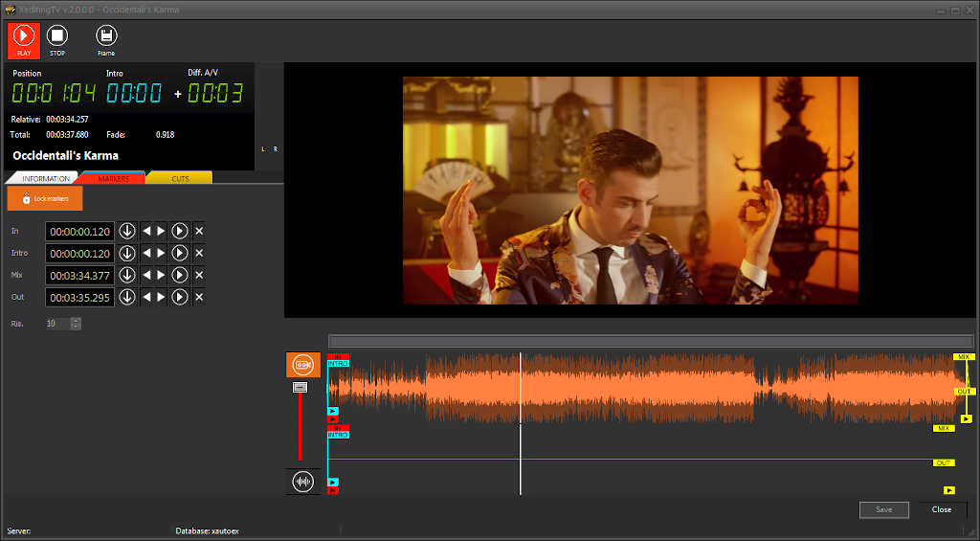The width and height of the screenshot is (980, 541).
Task: Click the cyan INTRO marker on video track
Action: tap(338, 363)
